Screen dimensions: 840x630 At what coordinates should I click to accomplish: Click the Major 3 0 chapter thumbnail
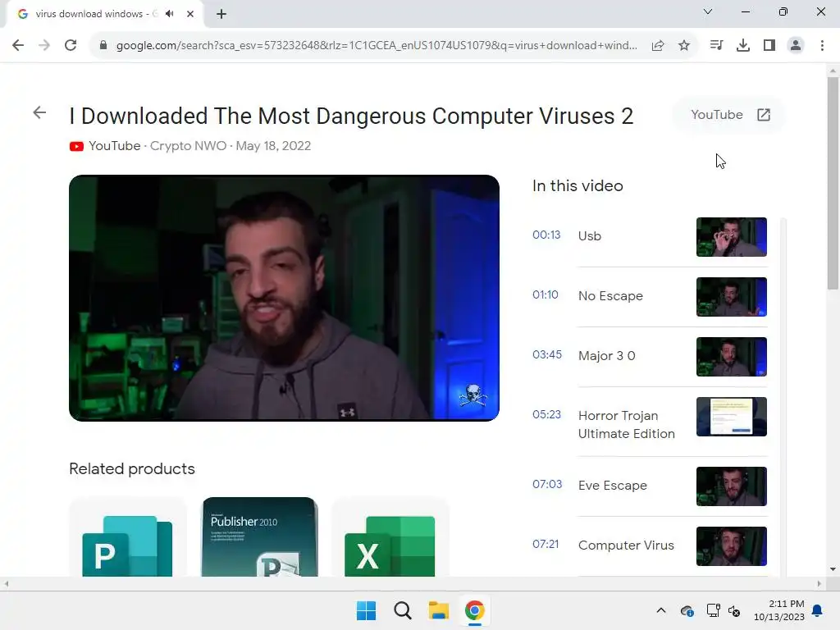(x=731, y=357)
